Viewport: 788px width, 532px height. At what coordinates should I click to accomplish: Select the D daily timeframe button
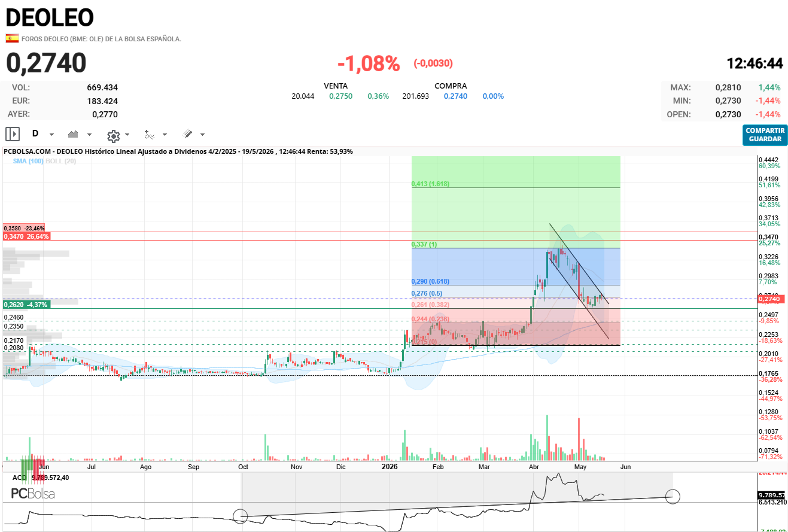[35, 133]
